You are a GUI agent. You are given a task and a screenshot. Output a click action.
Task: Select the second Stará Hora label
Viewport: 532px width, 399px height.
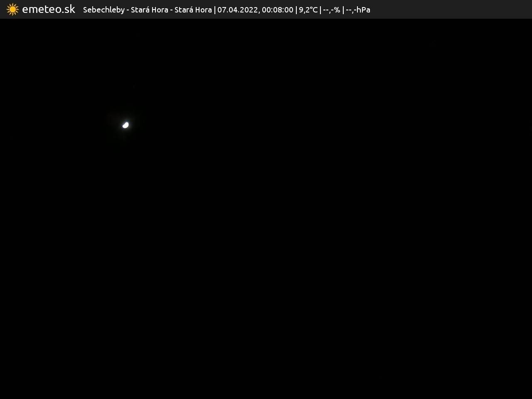193,10
